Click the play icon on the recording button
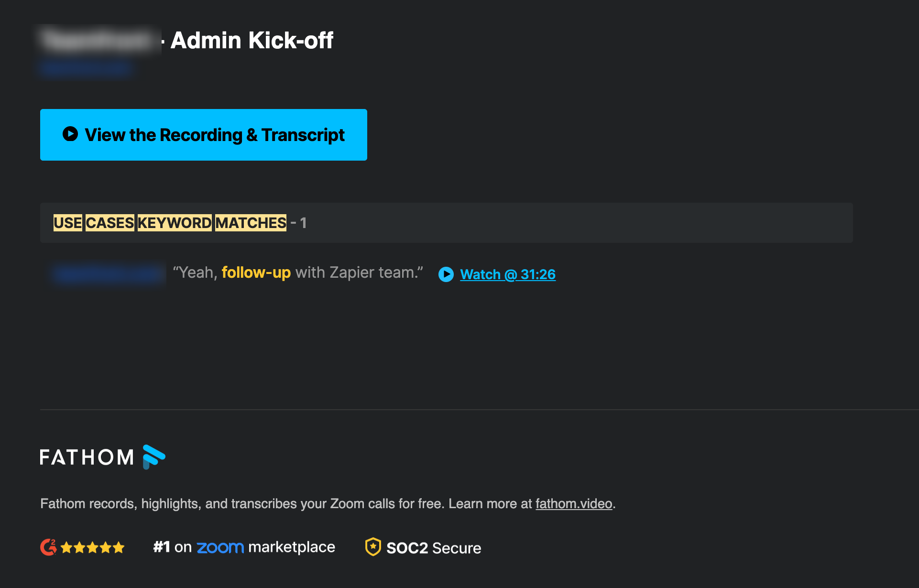Screen dimensions: 919x588 point(70,134)
